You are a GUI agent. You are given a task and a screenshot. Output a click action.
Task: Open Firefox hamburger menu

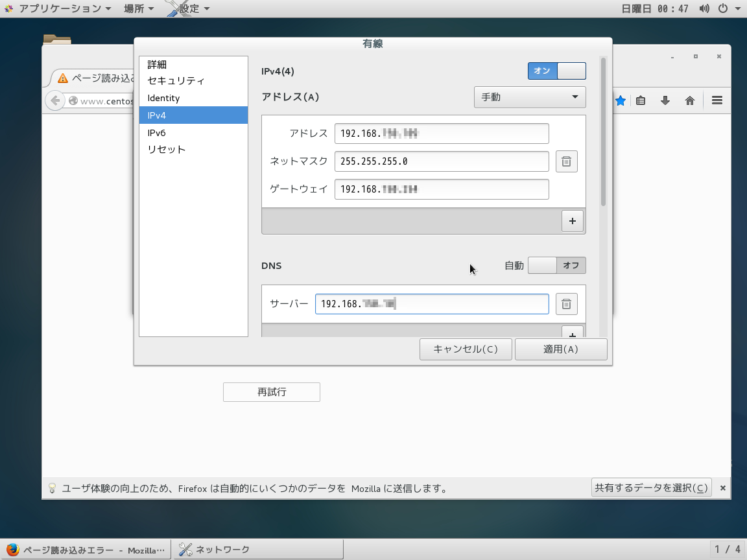(x=717, y=100)
